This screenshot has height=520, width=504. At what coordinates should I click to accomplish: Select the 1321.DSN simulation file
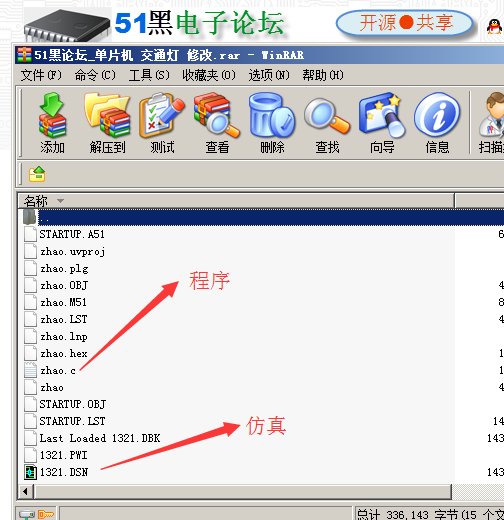(x=64, y=472)
